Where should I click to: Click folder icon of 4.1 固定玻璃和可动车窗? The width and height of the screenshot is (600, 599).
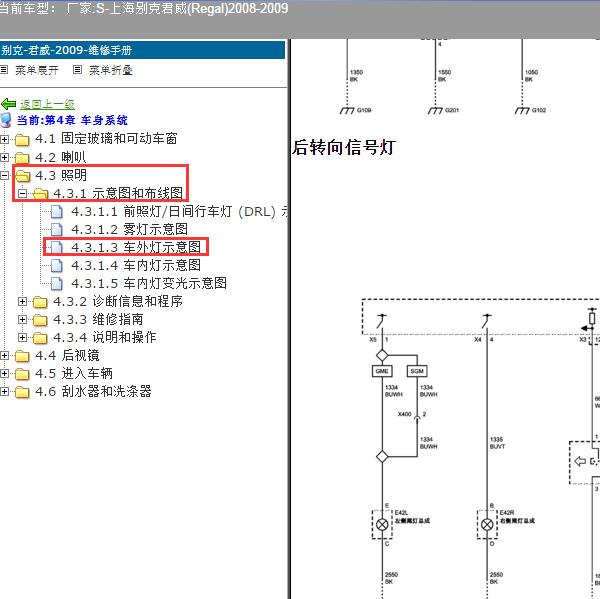22,140
